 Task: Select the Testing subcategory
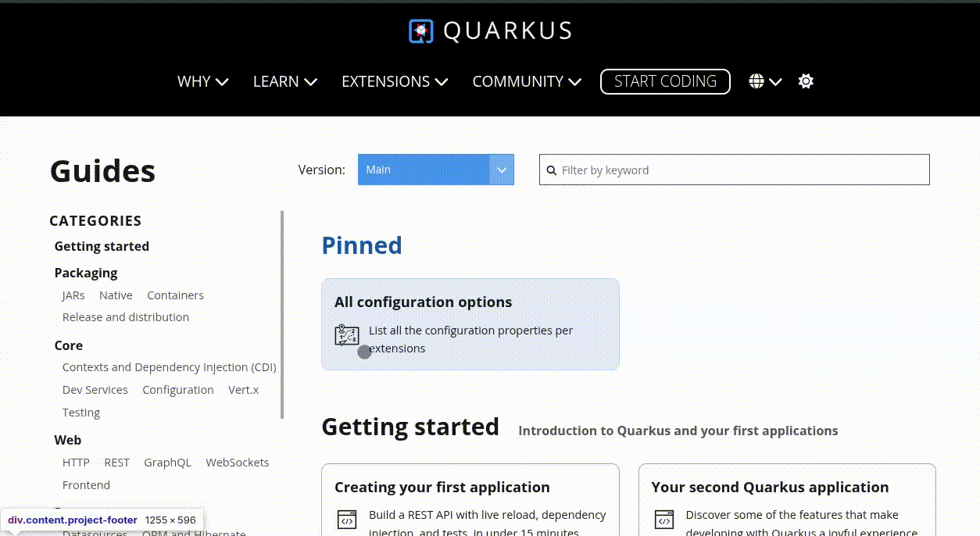coord(81,413)
